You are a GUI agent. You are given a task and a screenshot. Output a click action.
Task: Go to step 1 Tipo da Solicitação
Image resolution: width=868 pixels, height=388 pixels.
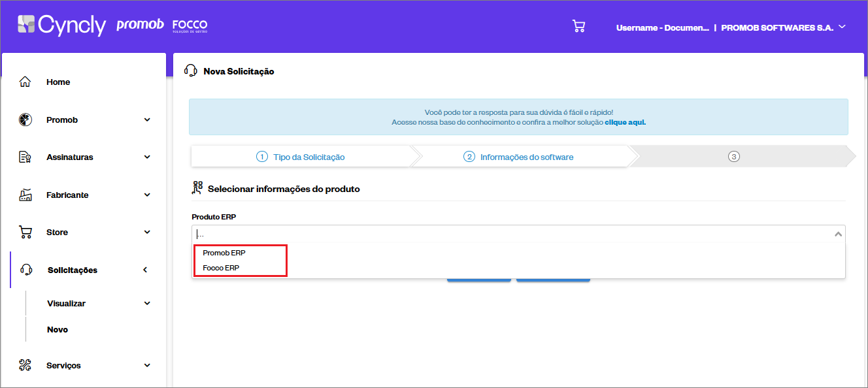point(301,157)
